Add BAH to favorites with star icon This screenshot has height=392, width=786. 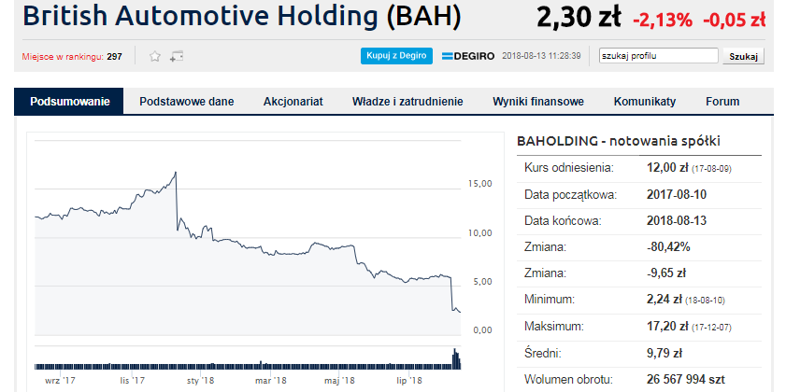[155, 56]
